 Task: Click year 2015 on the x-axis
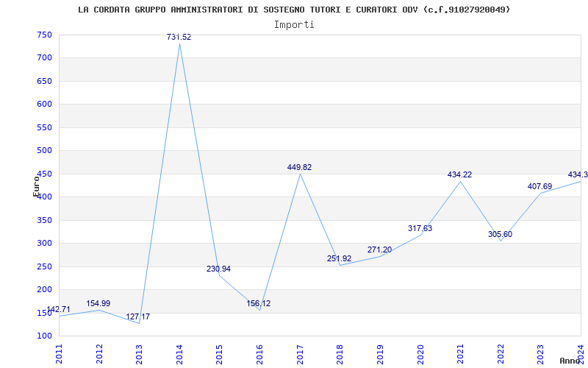219,354
